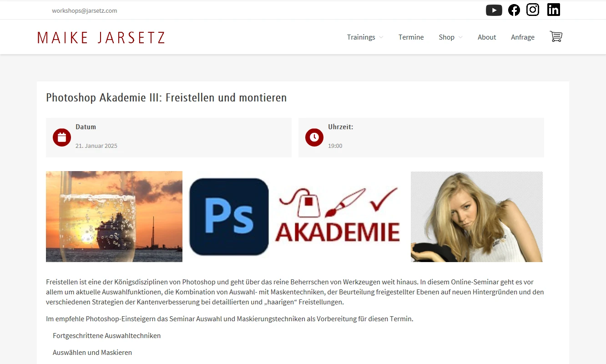The image size is (606, 364).
Task: Open the Termine menu item
Action: click(x=411, y=37)
